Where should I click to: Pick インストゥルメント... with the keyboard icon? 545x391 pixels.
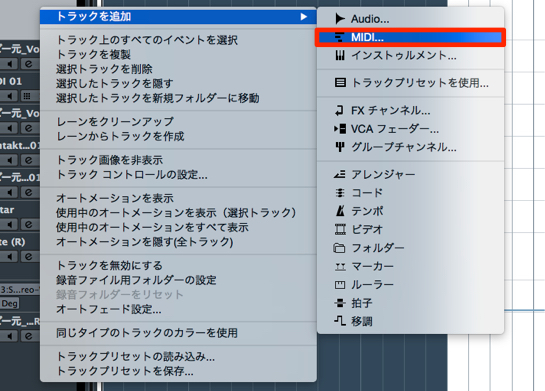pos(410,56)
